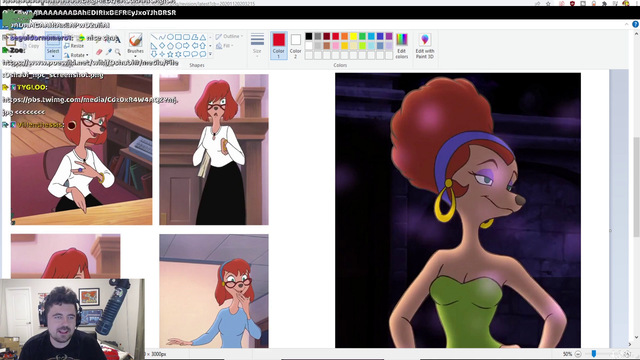Choose the Pentagon shape
This screenshot has height=360, width=640.
pos(170,46)
